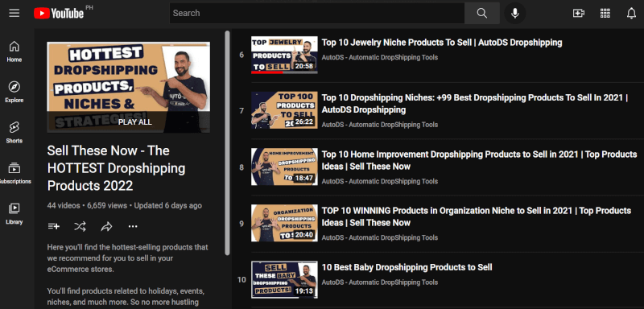Open playlist more options menu
The height and width of the screenshot is (309, 644).
(133, 226)
